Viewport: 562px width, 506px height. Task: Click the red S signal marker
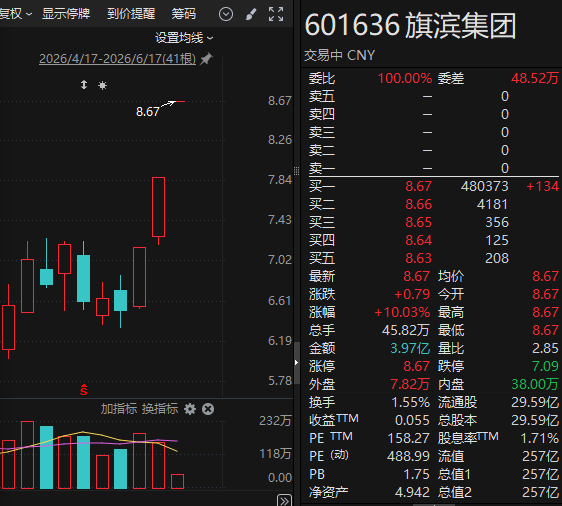tap(84, 390)
